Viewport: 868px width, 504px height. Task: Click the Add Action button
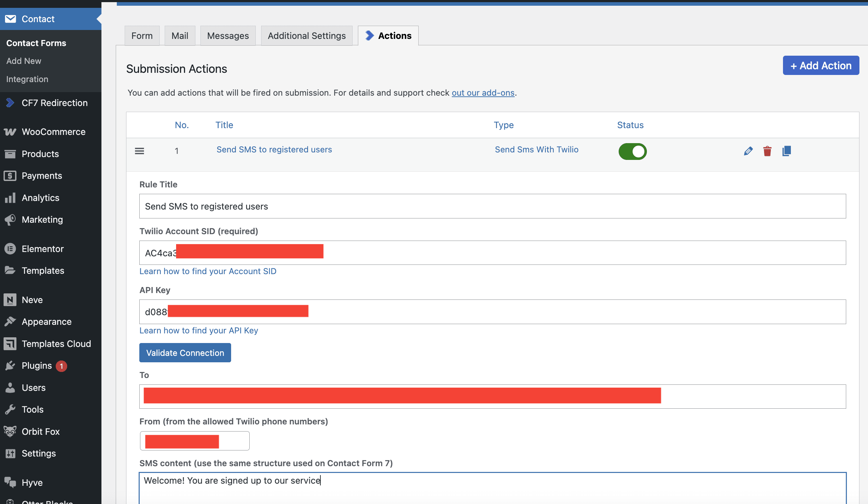point(820,66)
